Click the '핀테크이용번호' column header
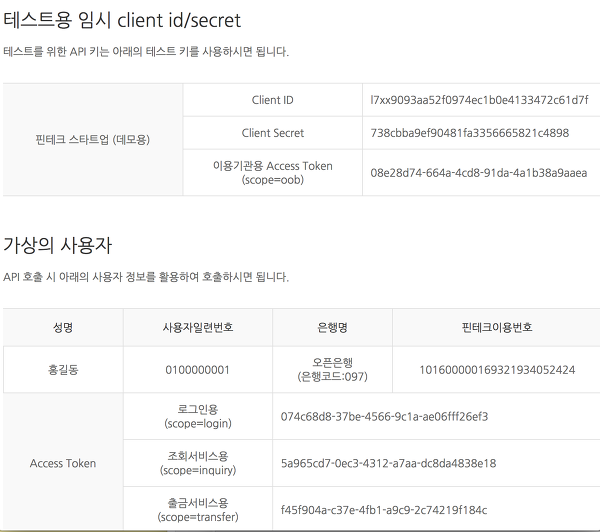The image size is (600, 532). click(x=497, y=327)
